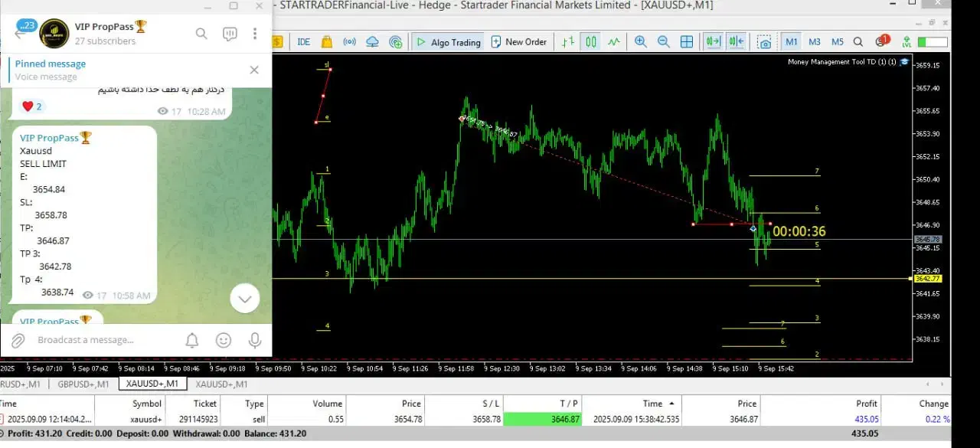980x448 pixels.
Task: Open emoji picker in Telegram message bar
Action: (224, 340)
